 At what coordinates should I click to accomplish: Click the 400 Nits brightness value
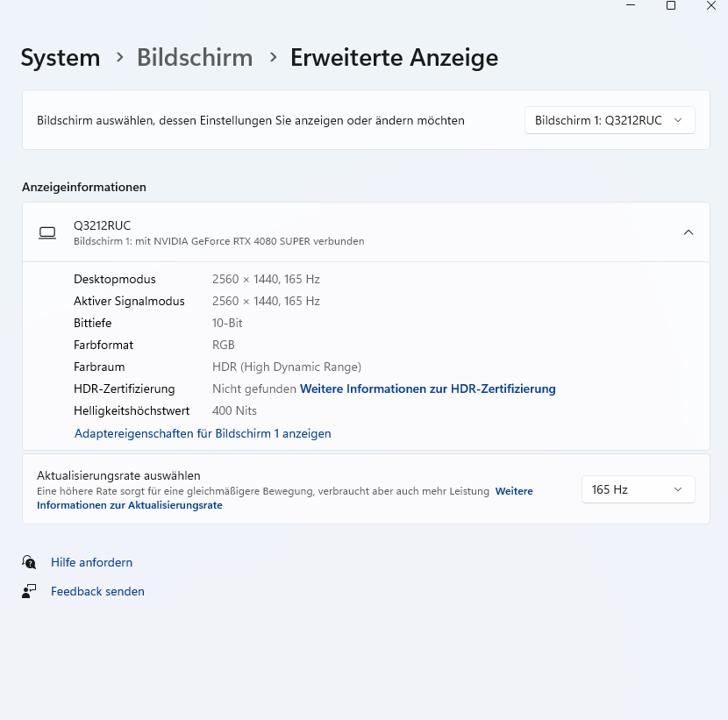click(x=234, y=410)
